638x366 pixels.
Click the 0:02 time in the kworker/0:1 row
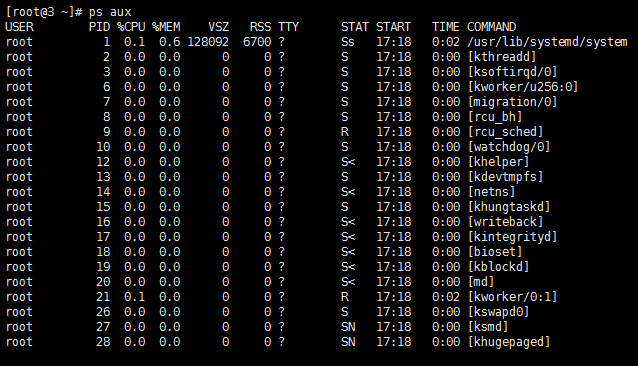pos(446,297)
